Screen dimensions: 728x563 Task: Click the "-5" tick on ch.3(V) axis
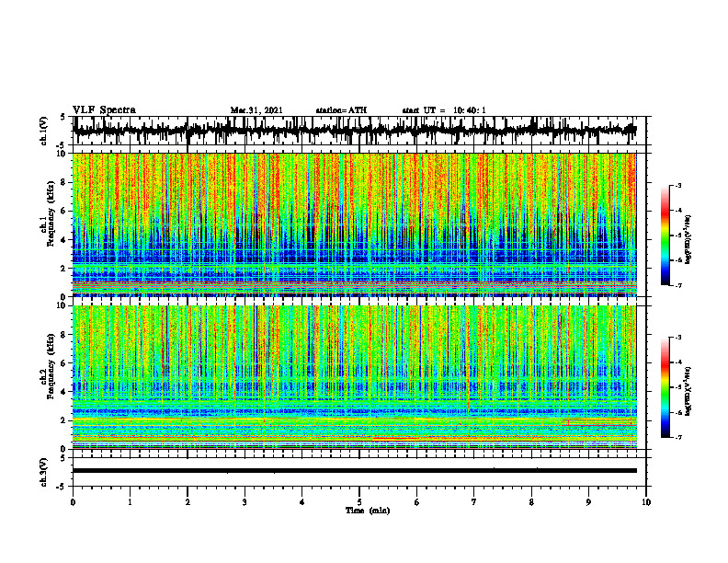coord(62,487)
